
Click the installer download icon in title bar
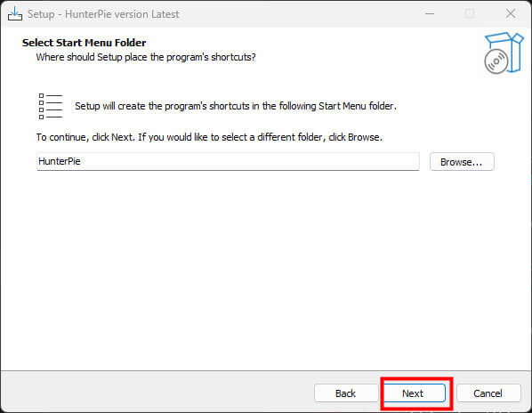(x=15, y=14)
